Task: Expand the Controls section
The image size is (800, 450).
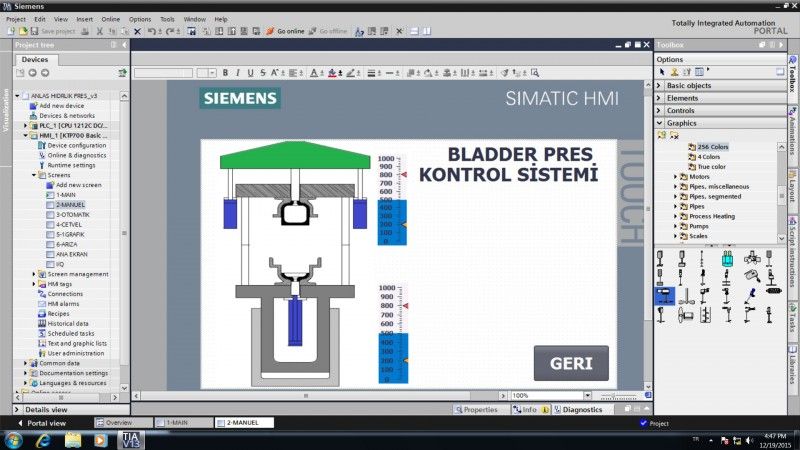Action: click(x=659, y=110)
